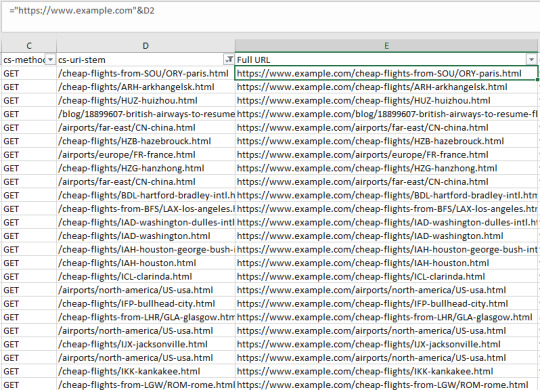Select column E header
The height and width of the screenshot is (390, 540).
pos(386,46)
